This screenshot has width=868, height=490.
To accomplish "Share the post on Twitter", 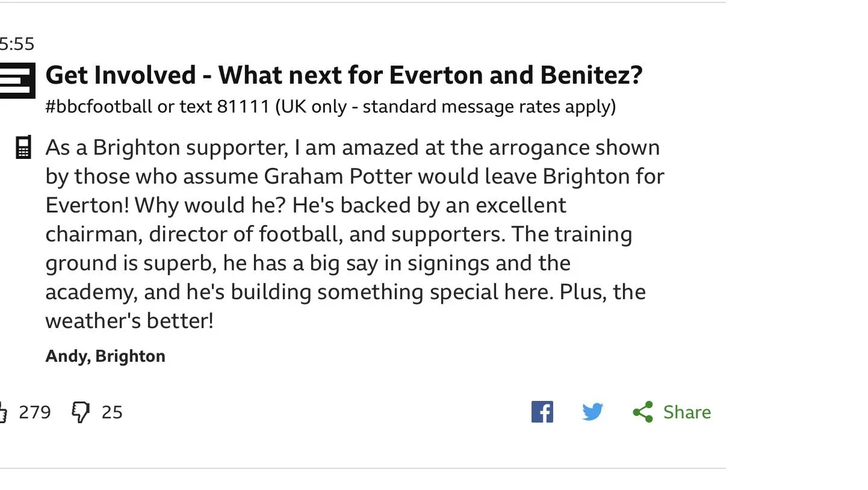I will tap(592, 412).
